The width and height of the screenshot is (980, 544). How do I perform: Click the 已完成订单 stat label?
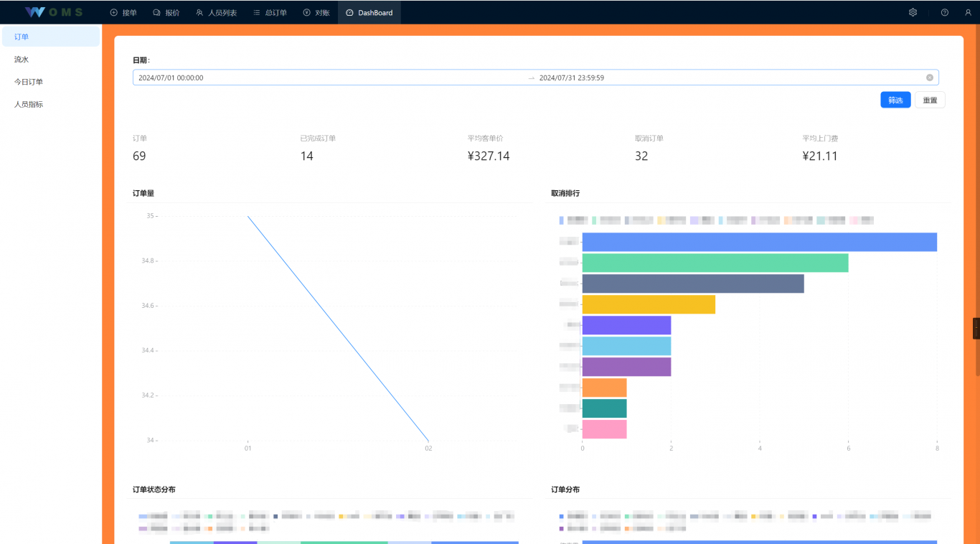click(x=318, y=138)
